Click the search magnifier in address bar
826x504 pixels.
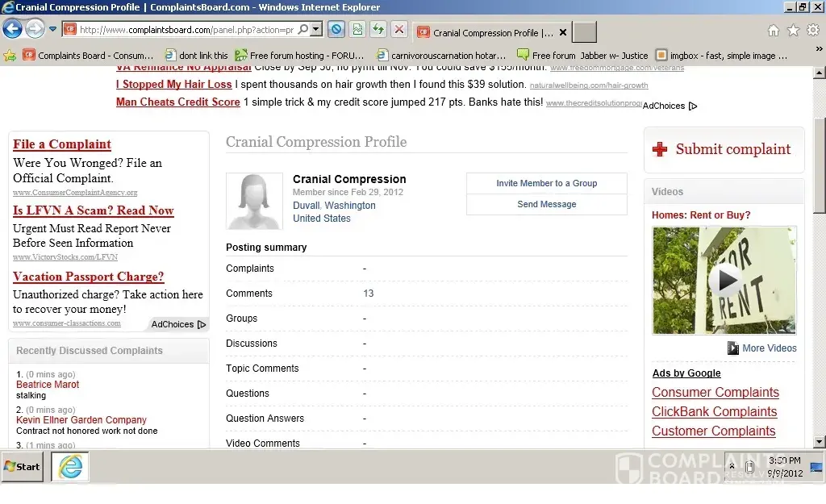[x=303, y=30]
